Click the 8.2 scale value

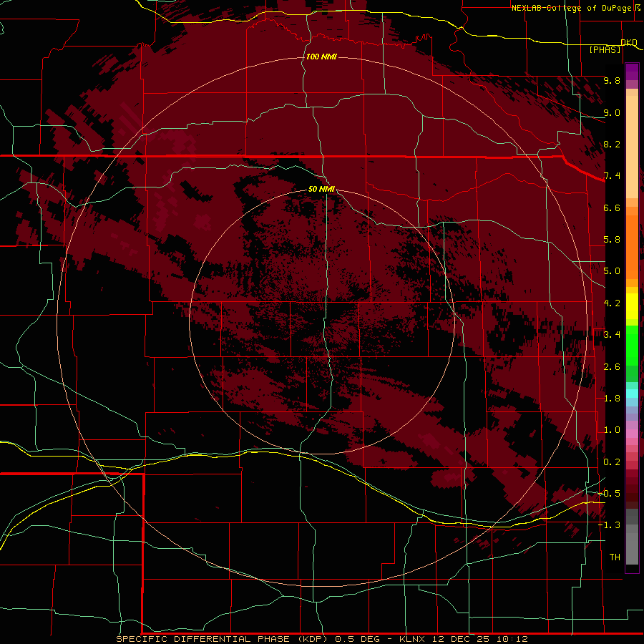click(612, 144)
